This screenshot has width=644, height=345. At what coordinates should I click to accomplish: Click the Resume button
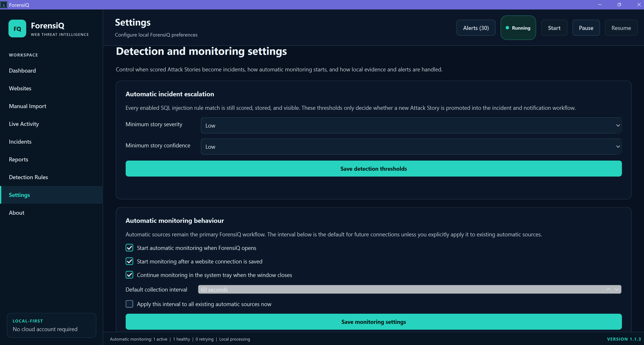tap(621, 28)
